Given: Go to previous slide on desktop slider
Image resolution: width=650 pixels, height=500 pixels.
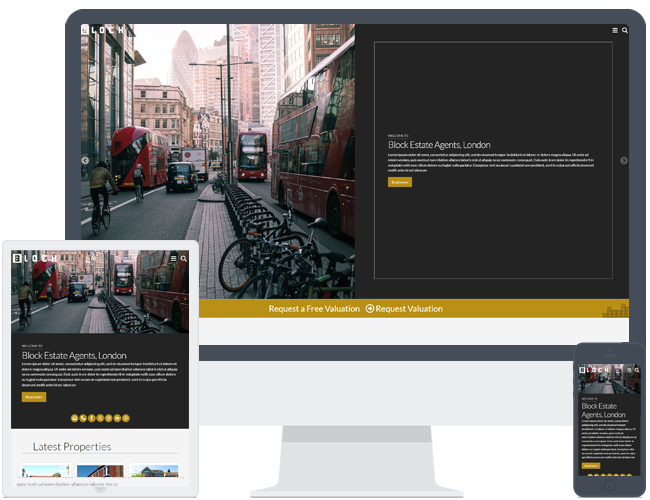Looking at the screenshot, I should pyautogui.click(x=85, y=160).
